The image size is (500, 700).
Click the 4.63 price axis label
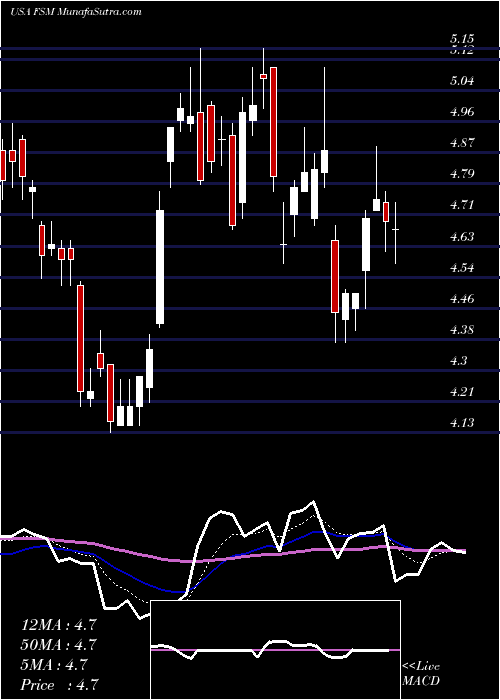click(x=462, y=236)
